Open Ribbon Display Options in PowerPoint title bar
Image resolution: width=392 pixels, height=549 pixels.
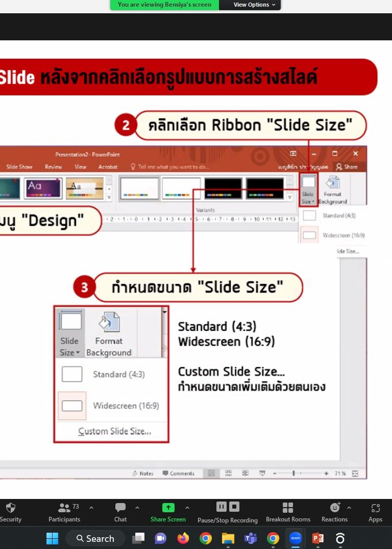click(x=293, y=154)
